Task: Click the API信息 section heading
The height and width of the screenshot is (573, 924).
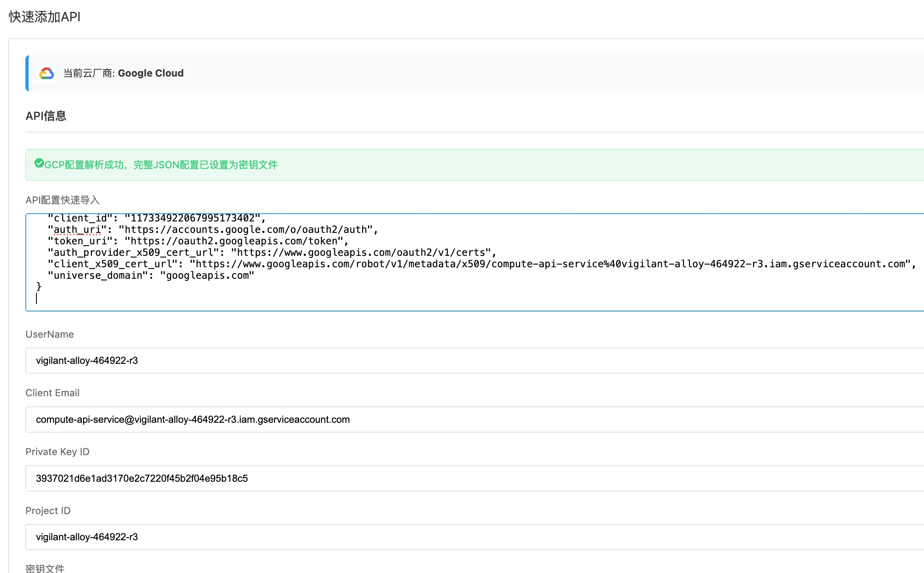Action: 46,116
